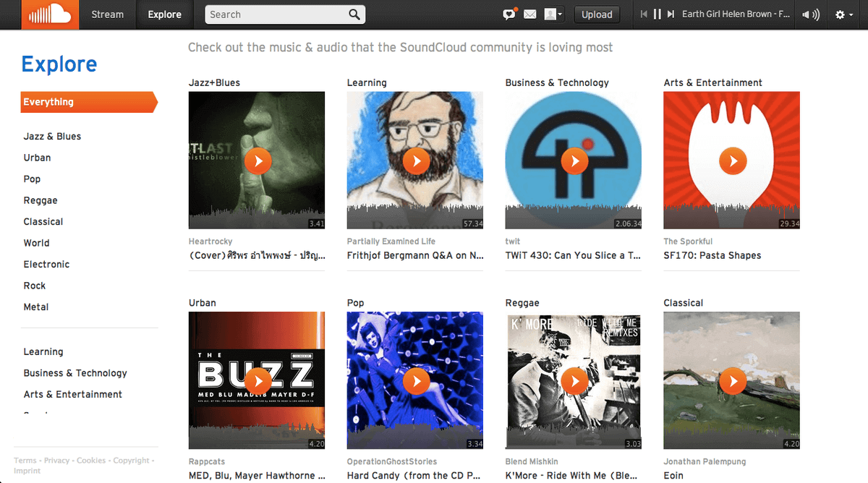Open the messages envelope icon
868x483 pixels.
click(530, 14)
